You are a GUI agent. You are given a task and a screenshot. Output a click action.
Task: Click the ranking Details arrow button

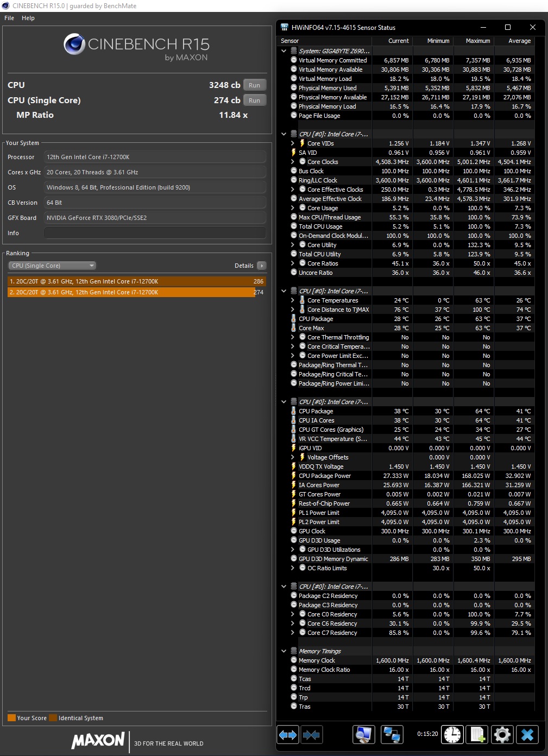pyautogui.click(x=262, y=266)
